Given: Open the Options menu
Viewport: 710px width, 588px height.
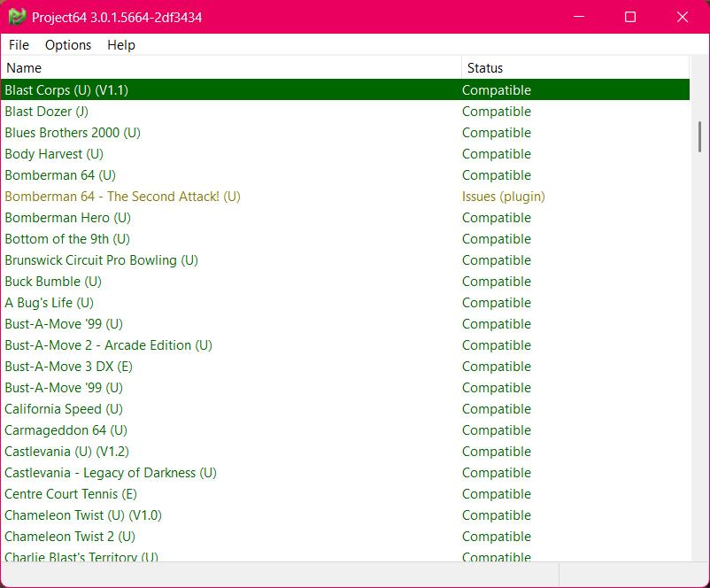Looking at the screenshot, I should point(68,45).
